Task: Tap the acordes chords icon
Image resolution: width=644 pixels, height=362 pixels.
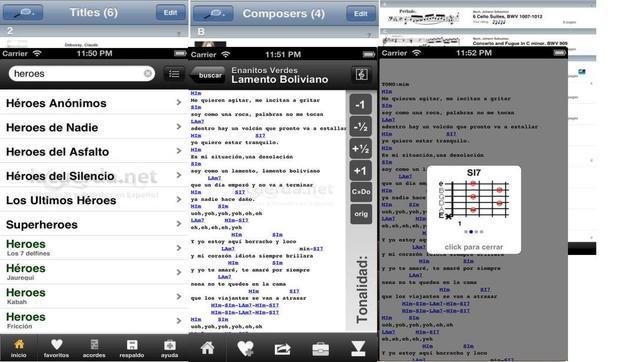Action: [94, 348]
